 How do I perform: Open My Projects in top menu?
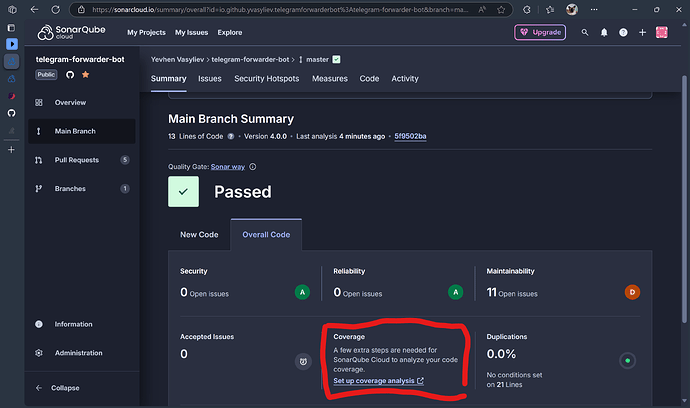(147, 33)
